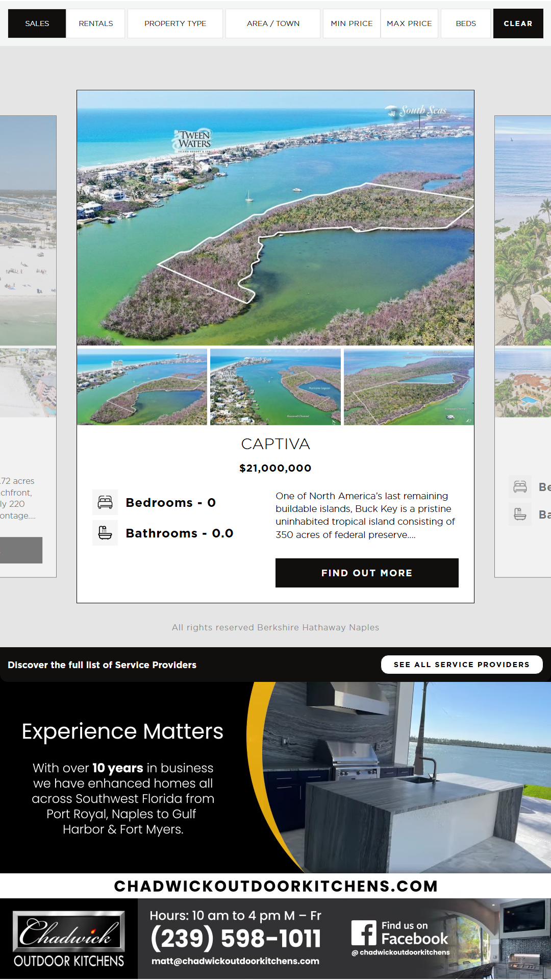Open the Min Price dropdown
The height and width of the screenshot is (980, 551).
(352, 23)
